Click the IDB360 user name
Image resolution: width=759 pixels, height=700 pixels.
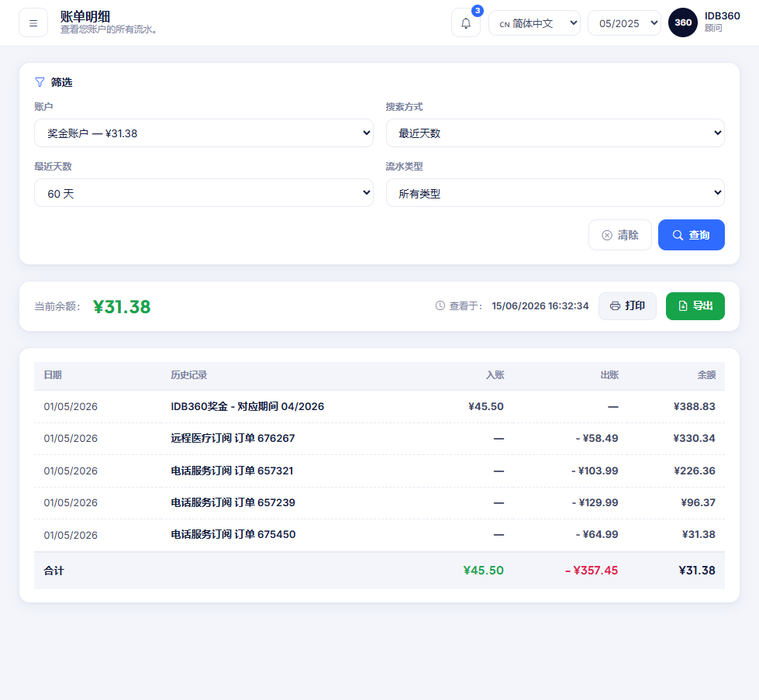click(722, 16)
